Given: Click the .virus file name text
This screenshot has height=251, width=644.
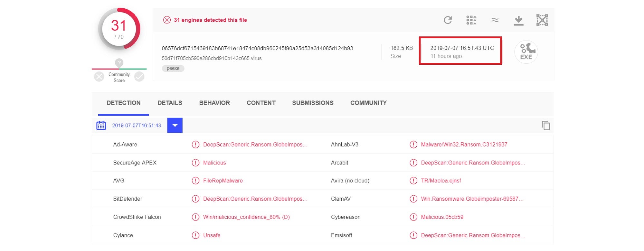Looking at the screenshot, I should point(212,58).
